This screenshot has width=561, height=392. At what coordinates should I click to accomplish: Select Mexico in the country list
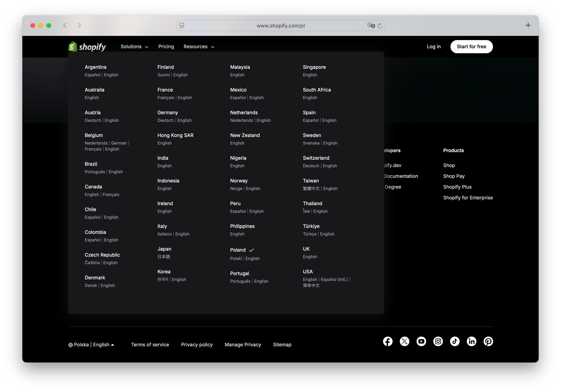[x=238, y=90]
